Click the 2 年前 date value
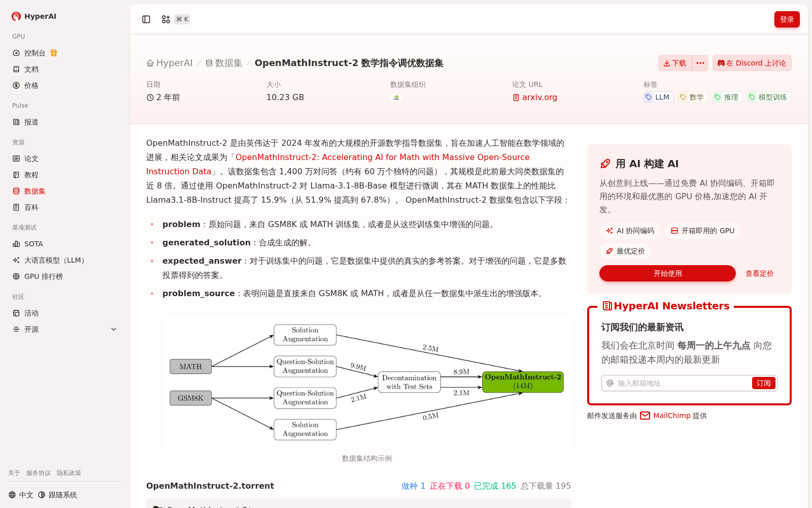The image size is (812, 508). [163, 97]
